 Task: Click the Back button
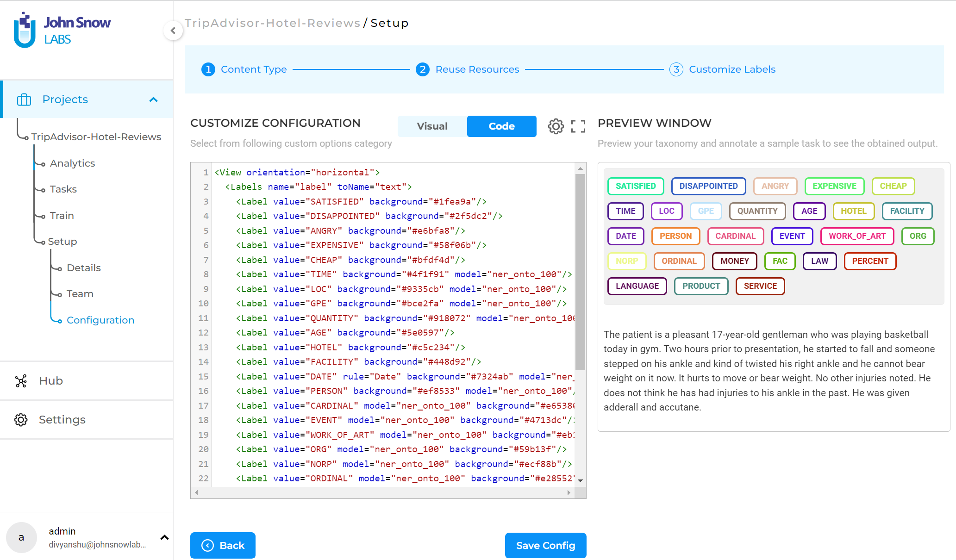tap(223, 546)
